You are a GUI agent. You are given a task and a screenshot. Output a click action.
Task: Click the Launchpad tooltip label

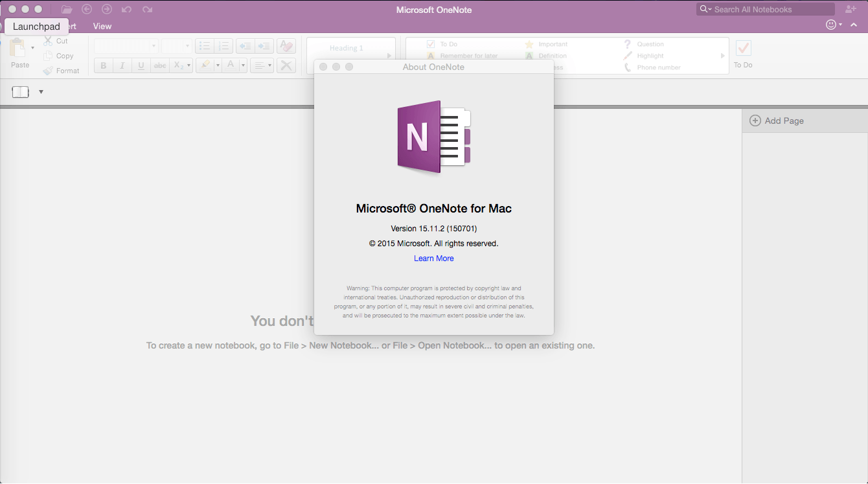[x=36, y=27]
